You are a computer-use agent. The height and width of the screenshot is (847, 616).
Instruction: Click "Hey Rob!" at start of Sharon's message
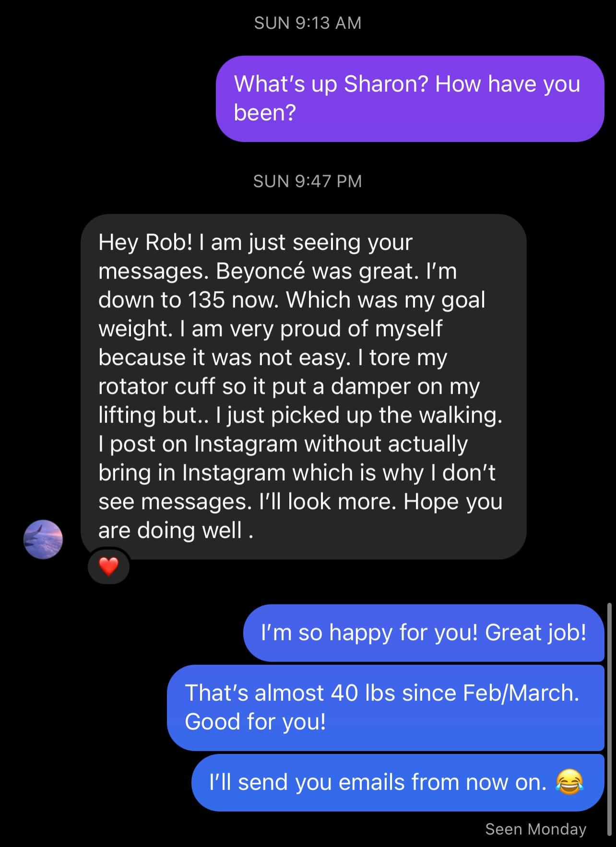coord(145,242)
